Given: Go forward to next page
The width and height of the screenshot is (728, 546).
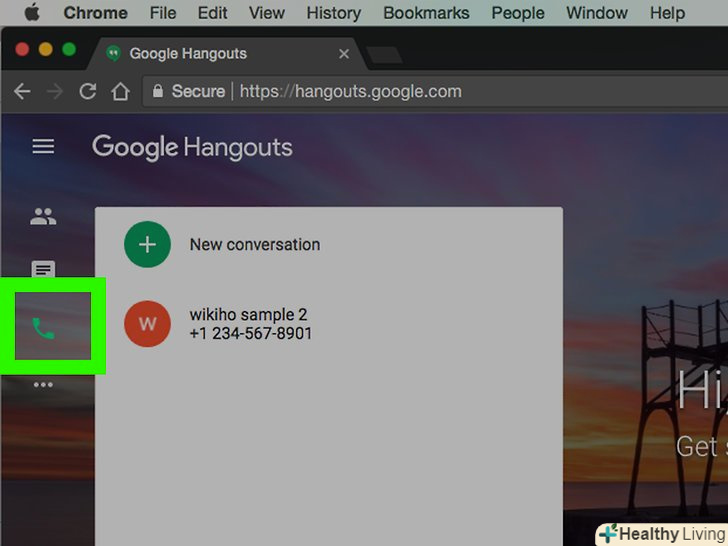Looking at the screenshot, I should click(55, 91).
